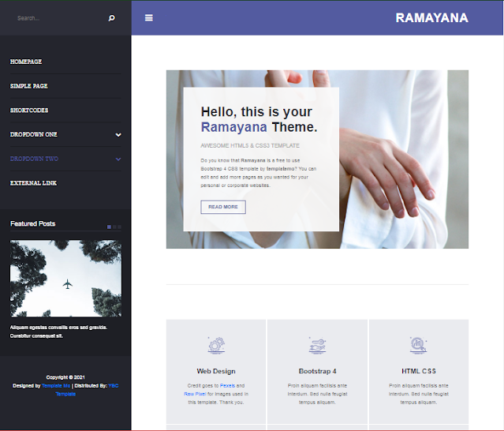
Task: Expand the Dropdown One chevron
Action: click(x=118, y=135)
